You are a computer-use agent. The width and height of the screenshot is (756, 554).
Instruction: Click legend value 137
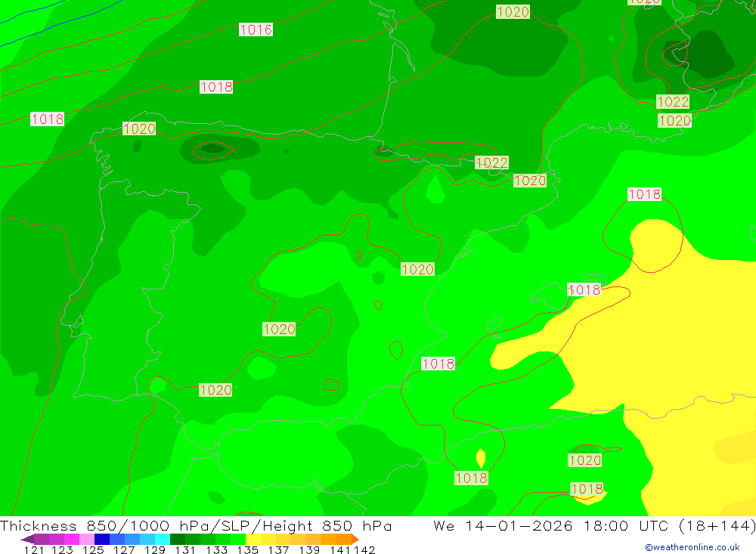point(278,549)
